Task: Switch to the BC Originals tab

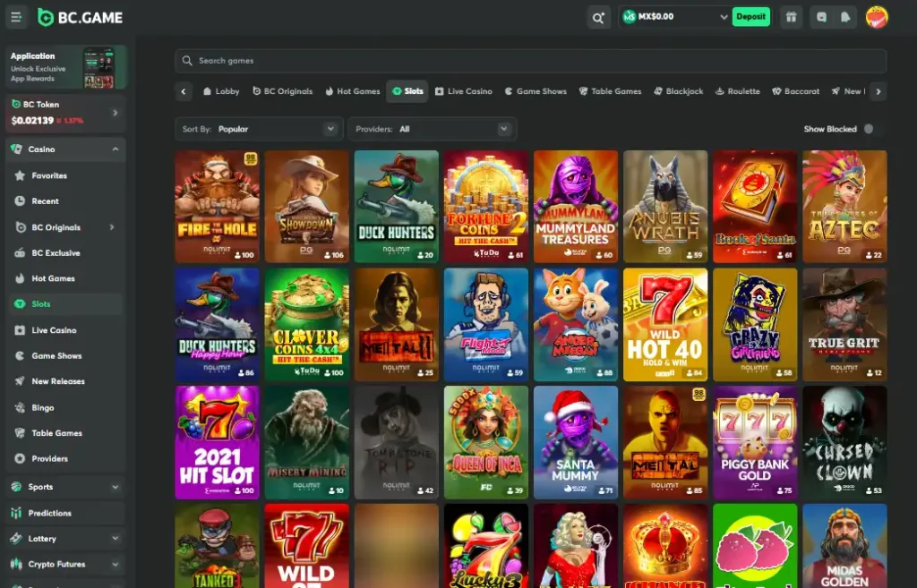Action: click(x=282, y=91)
